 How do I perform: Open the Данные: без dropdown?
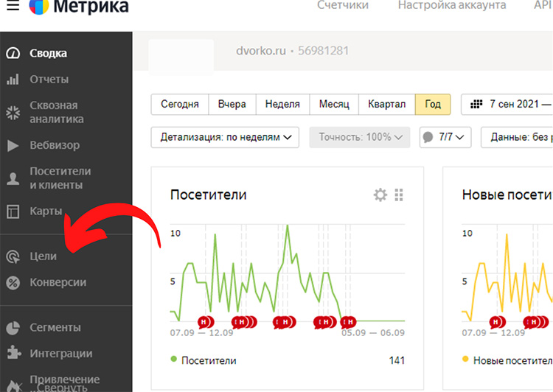[x=517, y=137]
